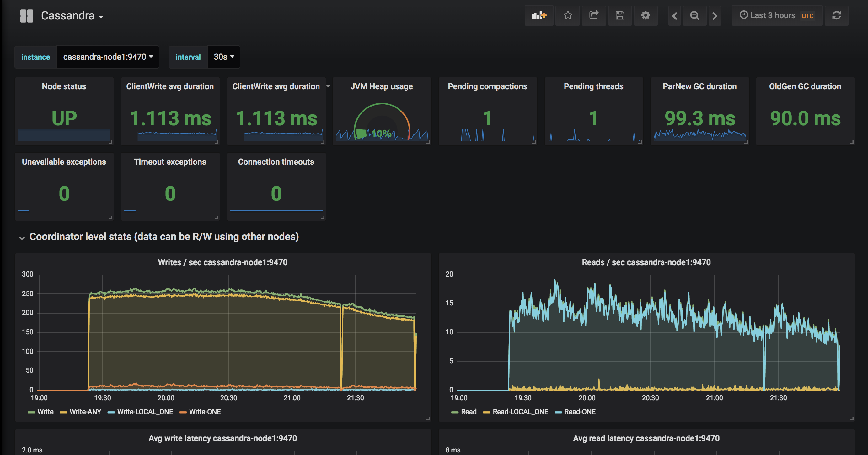Save the dashboard with disk icon

620,15
